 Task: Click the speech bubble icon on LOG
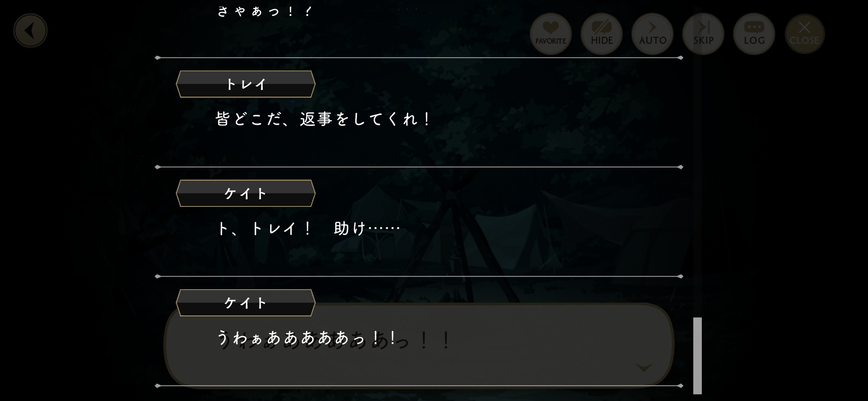[x=754, y=27]
